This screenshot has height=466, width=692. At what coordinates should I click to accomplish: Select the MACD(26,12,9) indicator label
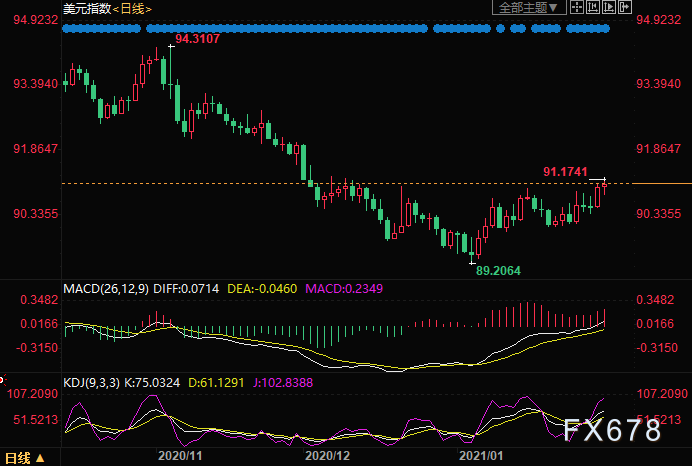106,289
